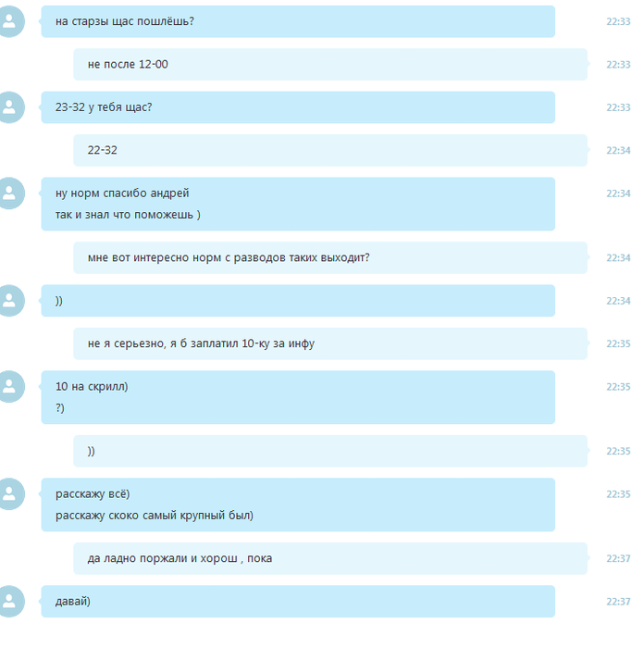This screenshot has width=644, height=648.
Task: Click the 22:37 timestamp beside 'давай)'
Action: (x=618, y=602)
